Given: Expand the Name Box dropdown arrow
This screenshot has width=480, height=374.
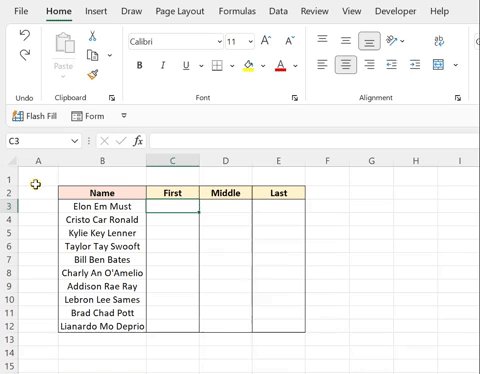Looking at the screenshot, I should point(75,141).
